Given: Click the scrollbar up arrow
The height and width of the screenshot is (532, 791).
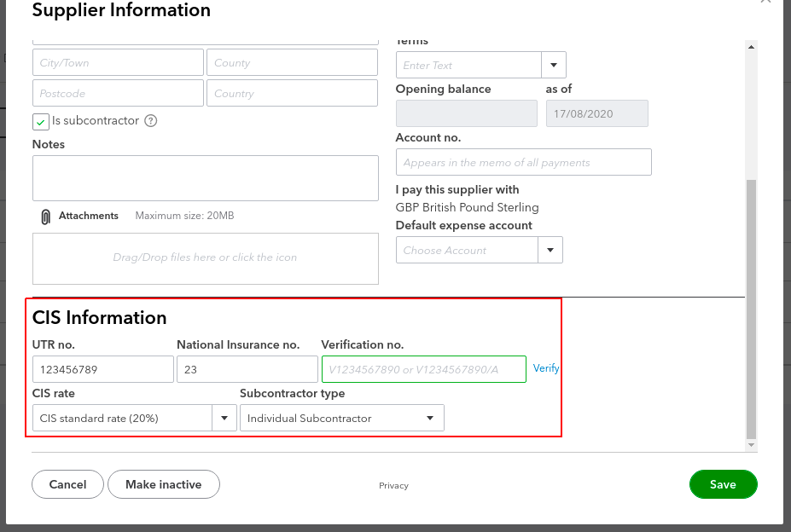Looking at the screenshot, I should click(x=751, y=47).
